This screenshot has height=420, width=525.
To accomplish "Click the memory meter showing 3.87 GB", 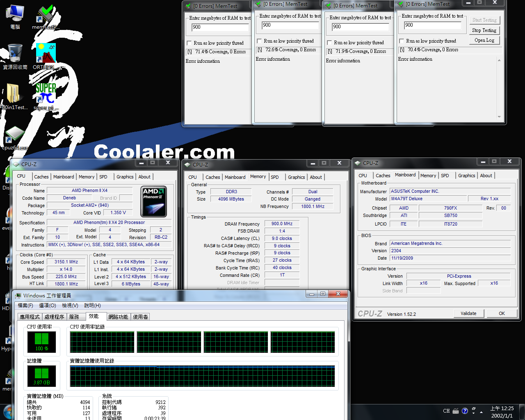I will [41, 376].
